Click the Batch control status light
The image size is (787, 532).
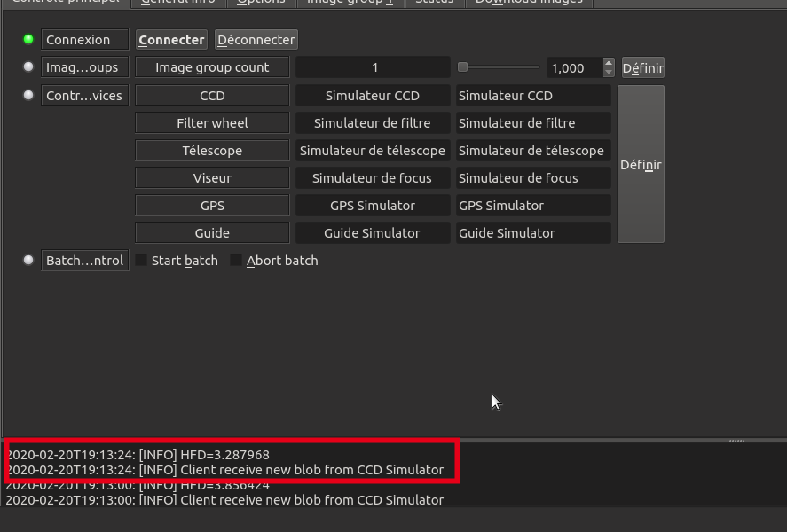[28, 260]
